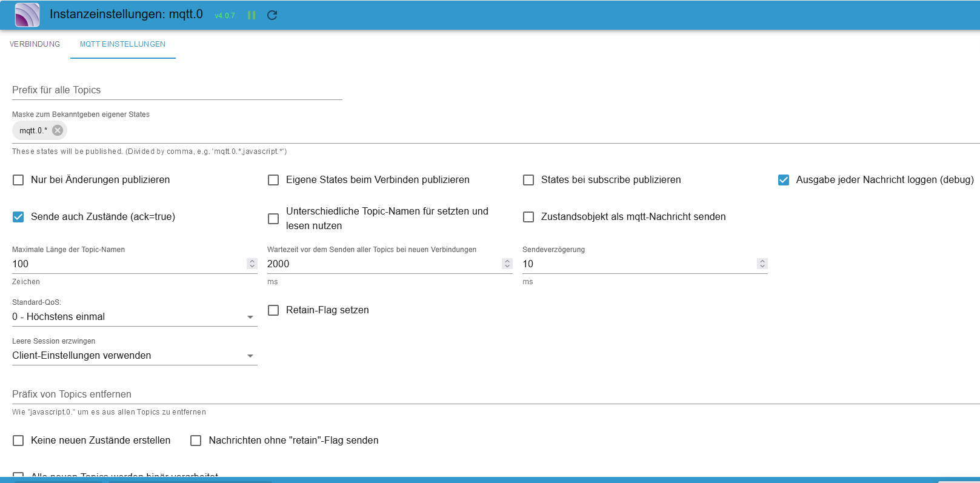The height and width of the screenshot is (483, 980).
Task: Click the Wartezeit stepper arrows
Action: tap(507, 264)
